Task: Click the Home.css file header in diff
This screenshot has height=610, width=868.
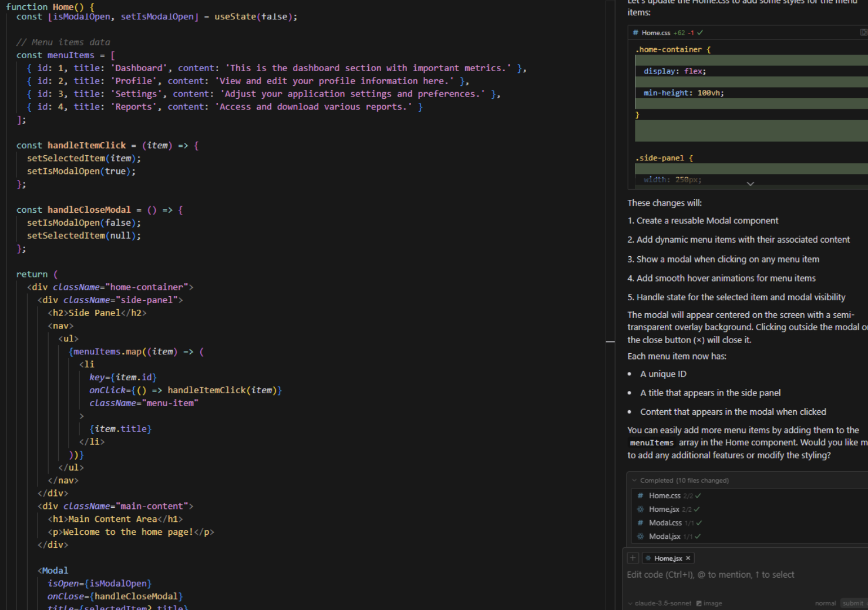Action: [x=656, y=33]
